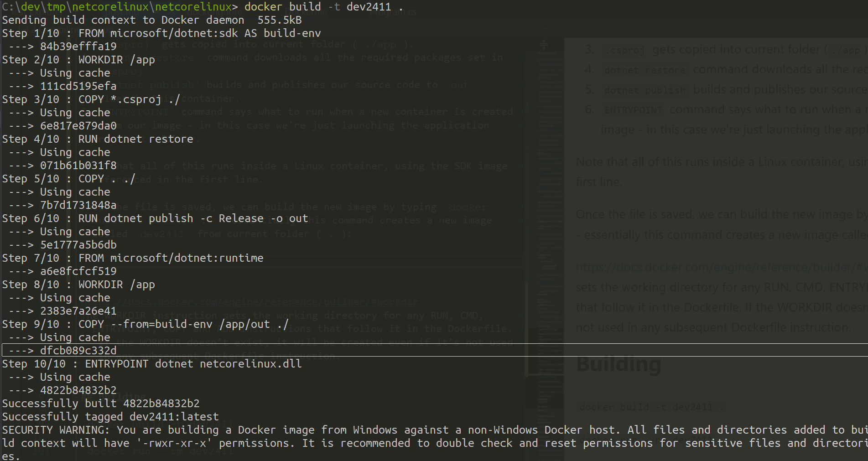Click the image hash a6e8fcfcf519

[78, 271]
